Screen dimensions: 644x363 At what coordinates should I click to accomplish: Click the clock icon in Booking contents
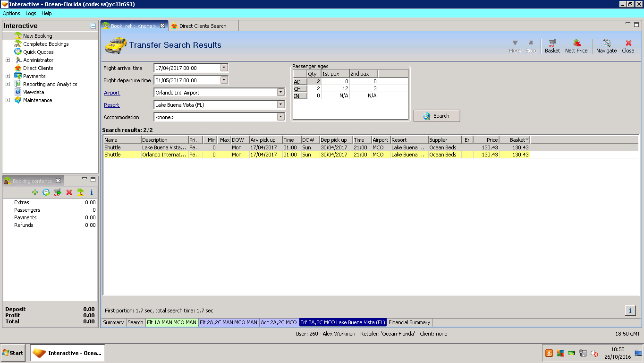pos(46,192)
